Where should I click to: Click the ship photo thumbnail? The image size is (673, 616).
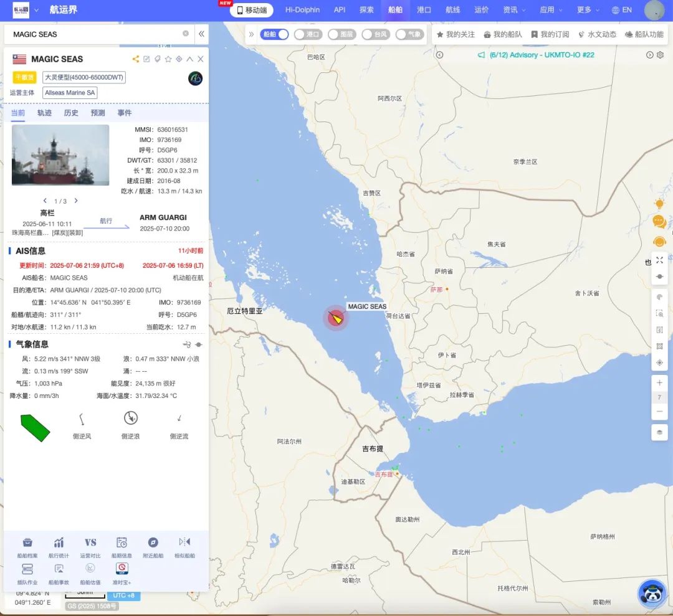click(x=60, y=155)
